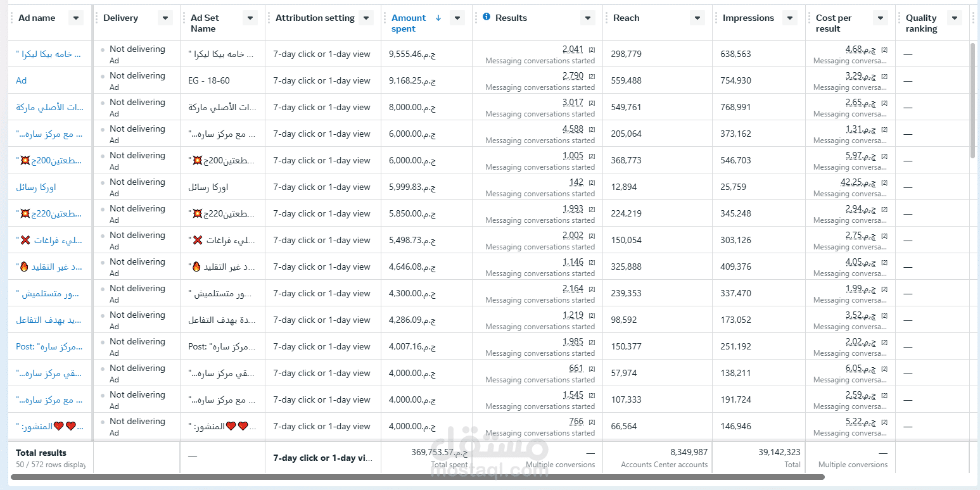Screen dimensions: 980x490
Task: Open the ad link containing 'غير التقليد'
Action: [x=49, y=267]
